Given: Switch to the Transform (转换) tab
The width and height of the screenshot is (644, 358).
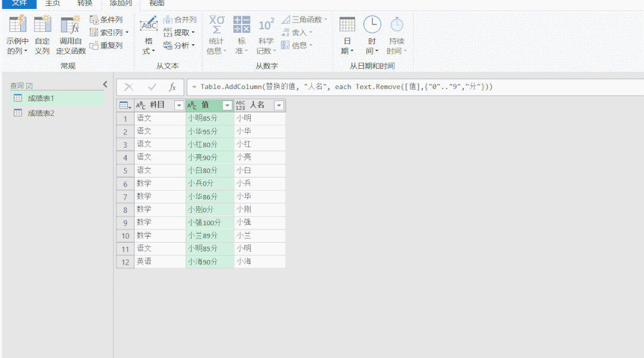Looking at the screenshot, I should tap(85, 4).
